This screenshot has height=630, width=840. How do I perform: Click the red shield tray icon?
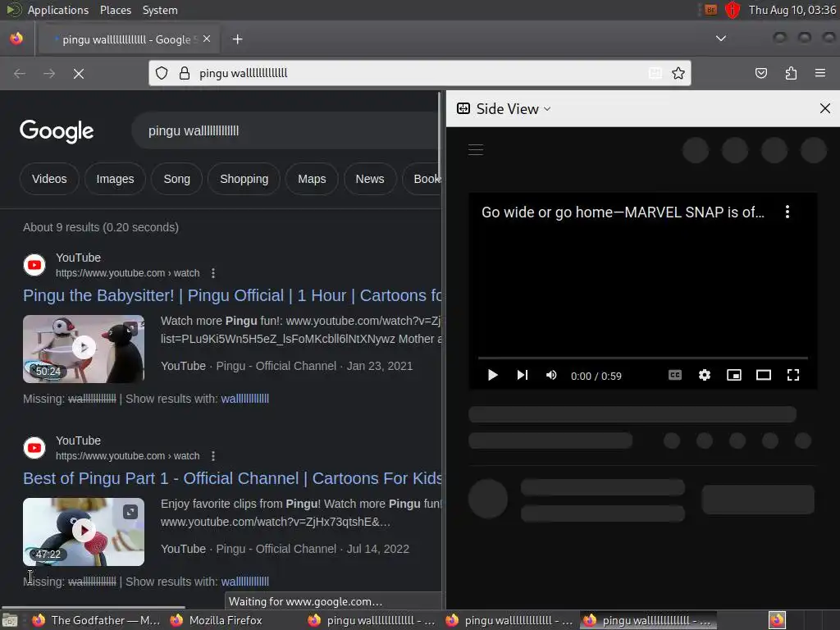pos(733,10)
